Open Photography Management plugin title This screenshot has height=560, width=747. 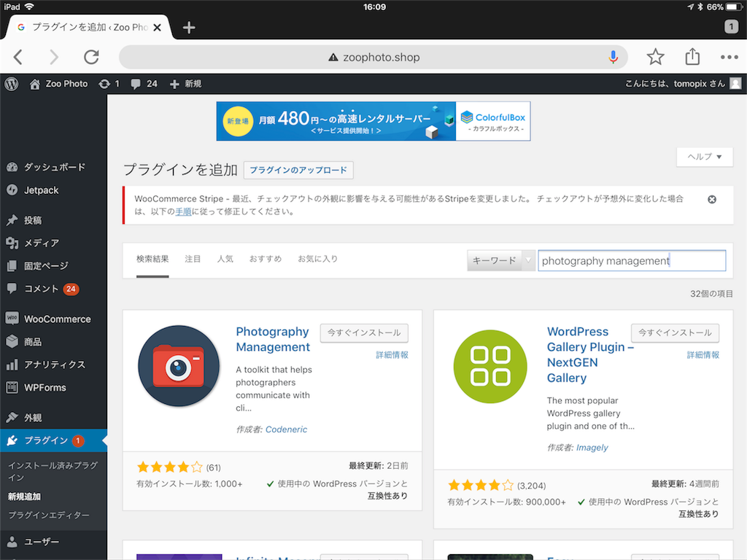coord(273,339)
